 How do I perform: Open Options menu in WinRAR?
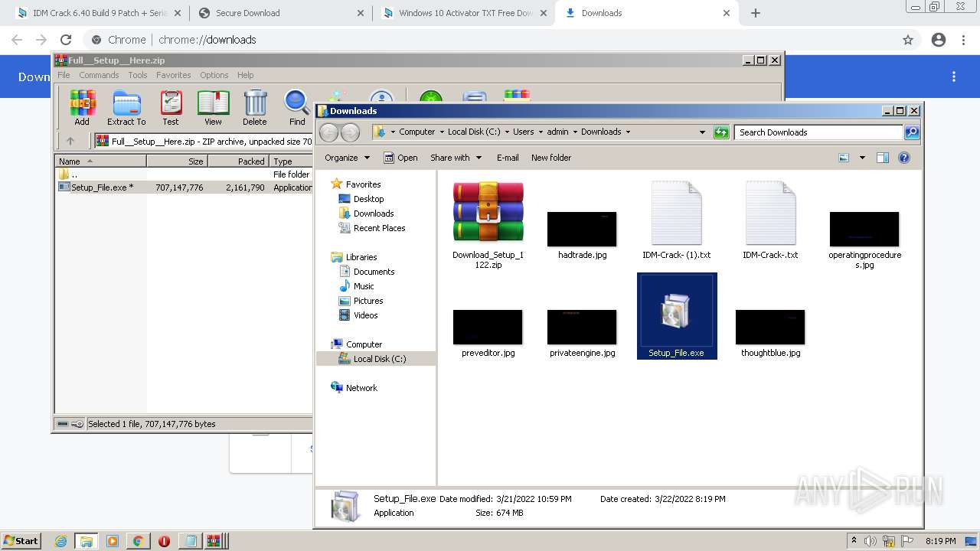[x=214, y=75]
